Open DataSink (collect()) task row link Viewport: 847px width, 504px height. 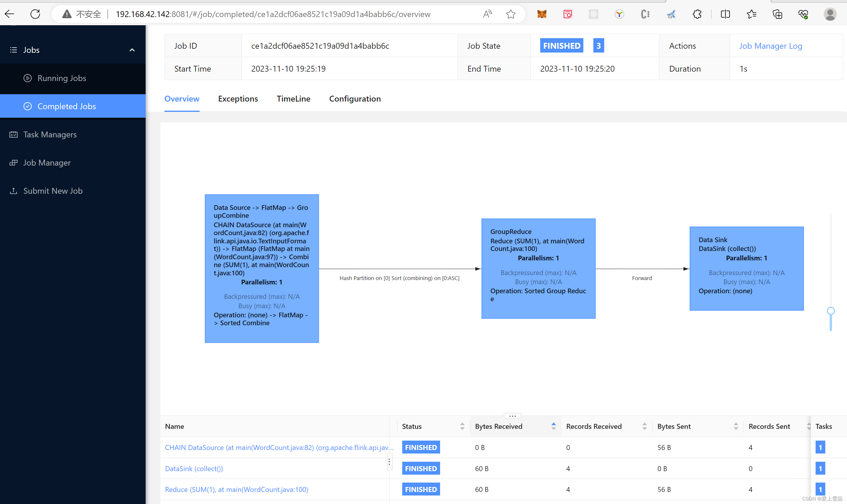click(193, 468)
